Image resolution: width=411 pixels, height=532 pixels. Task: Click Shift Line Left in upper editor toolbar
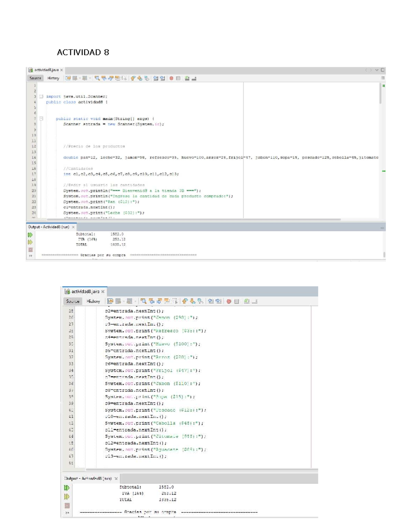[x=156, y=78]
